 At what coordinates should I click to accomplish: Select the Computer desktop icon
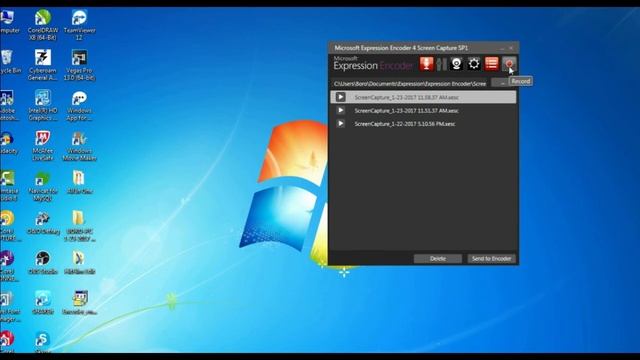coord(9,22)
